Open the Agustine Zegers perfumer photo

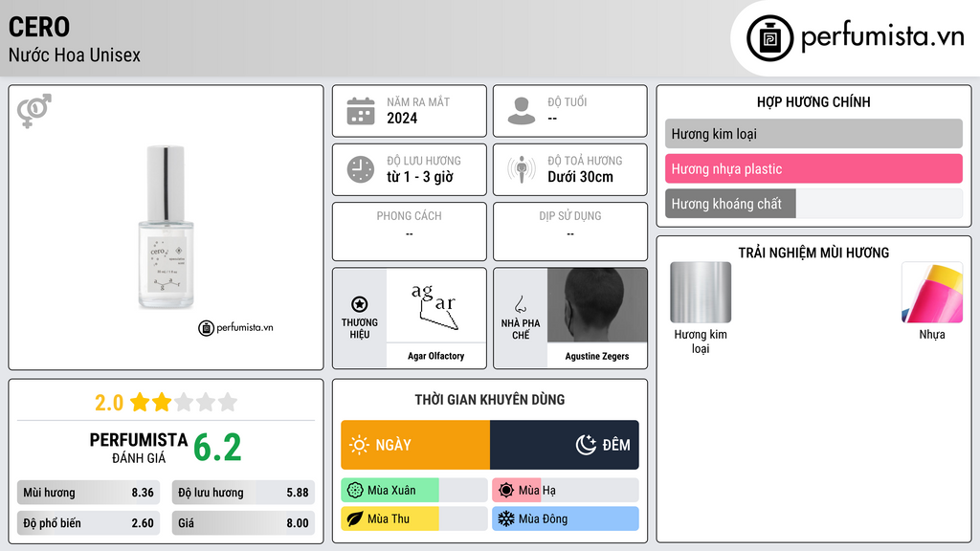[597, 305]
